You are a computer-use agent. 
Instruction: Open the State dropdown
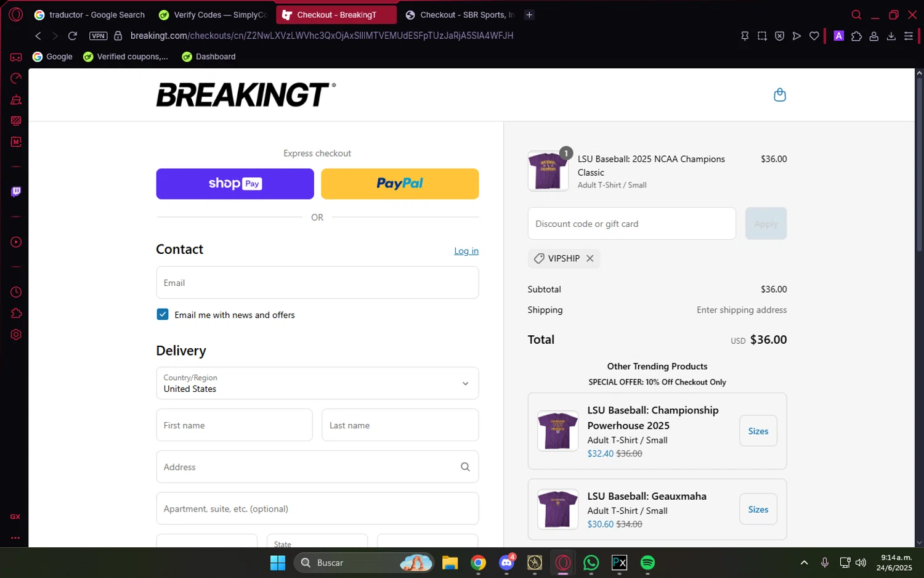pyautogui.click(x=317, y=540)
